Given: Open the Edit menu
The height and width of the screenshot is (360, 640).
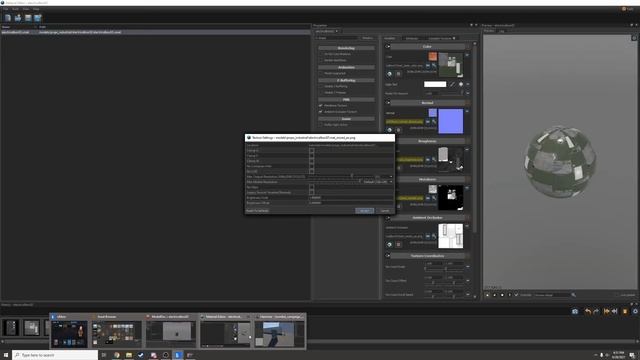Looking at the screenshot, I should (x=16, y=9).
